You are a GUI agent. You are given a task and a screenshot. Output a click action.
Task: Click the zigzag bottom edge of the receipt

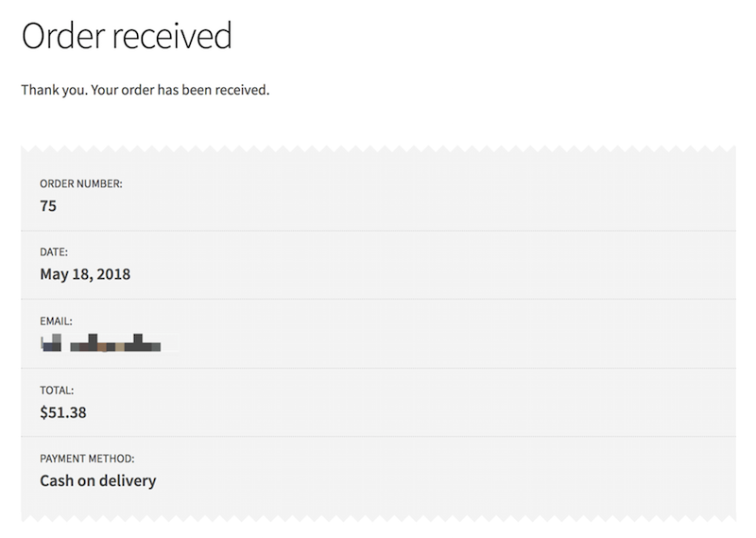click(x=378, y=519)
